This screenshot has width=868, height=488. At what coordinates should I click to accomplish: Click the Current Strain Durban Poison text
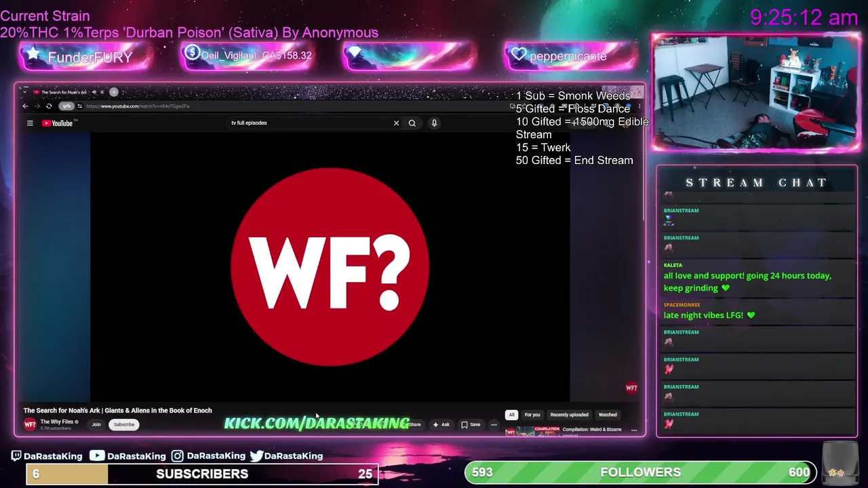(x=189, y=24)
